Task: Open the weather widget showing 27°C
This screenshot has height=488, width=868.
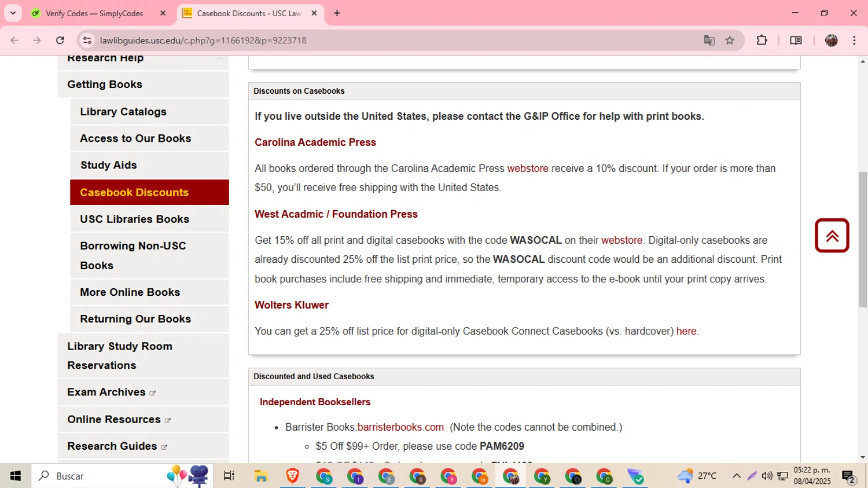Action: click(x=697, y=476)
